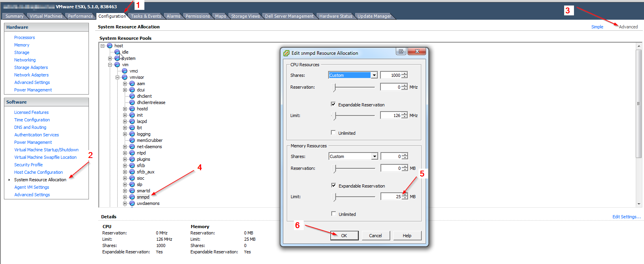Toggle CPU Expandable Reservation checkbox
This screenshot has width=644, height=264.
pos(333,104)
